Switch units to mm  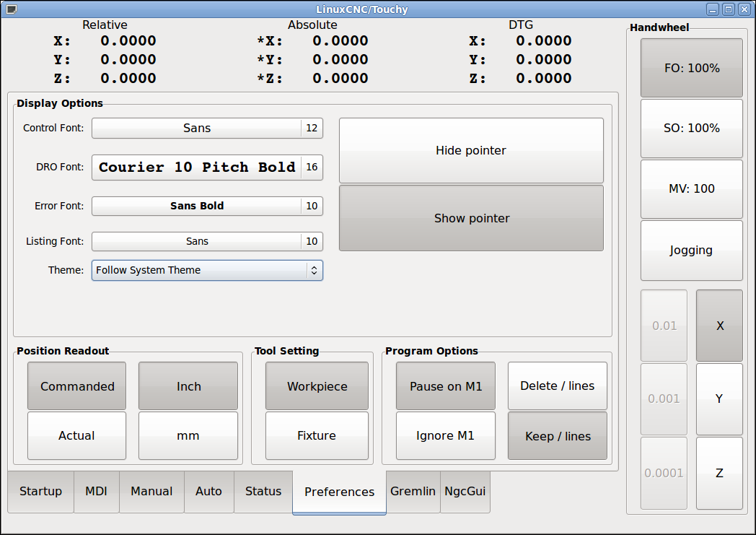click(x=188, y=435)
